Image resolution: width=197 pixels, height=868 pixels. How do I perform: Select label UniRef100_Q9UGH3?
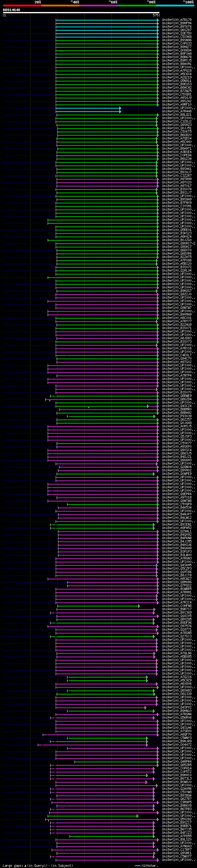pos(177,460)
